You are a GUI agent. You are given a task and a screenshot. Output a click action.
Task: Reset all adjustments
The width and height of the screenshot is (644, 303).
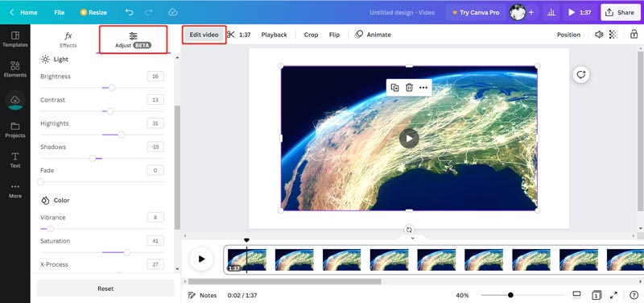pyautogui.click(x=105, y=288)
